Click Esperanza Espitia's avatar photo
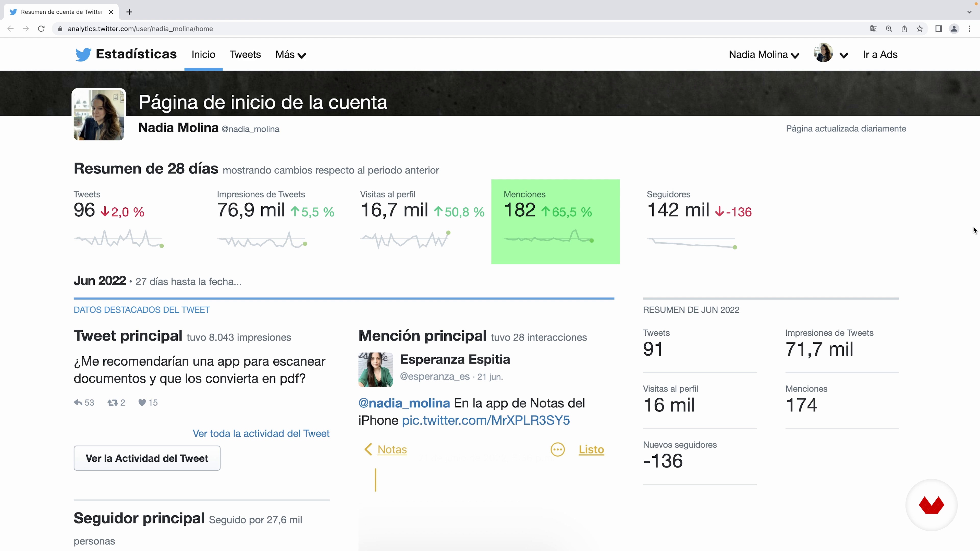The height and width of the screenshot is (551, 980). pos(375,370)
